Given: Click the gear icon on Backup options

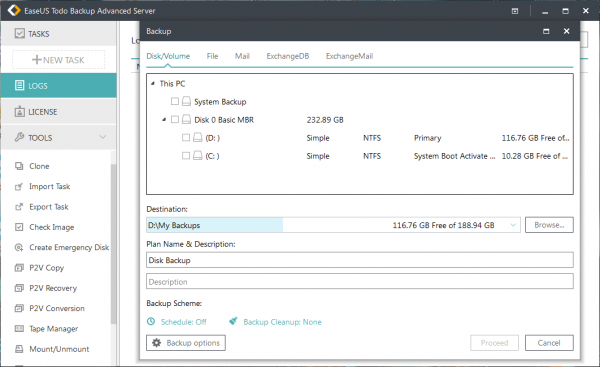Looking at the screenshot, I should (157, 343).
